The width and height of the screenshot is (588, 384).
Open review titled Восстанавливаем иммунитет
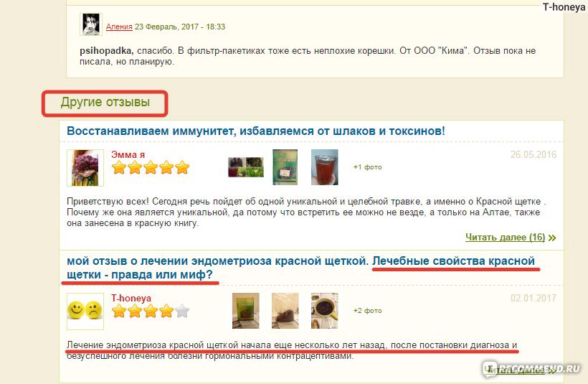[256, 131]
